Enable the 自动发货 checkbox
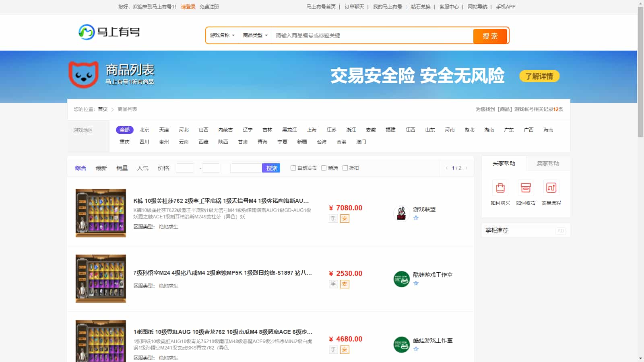The image size is (644, 362). [x=293, y=168]
